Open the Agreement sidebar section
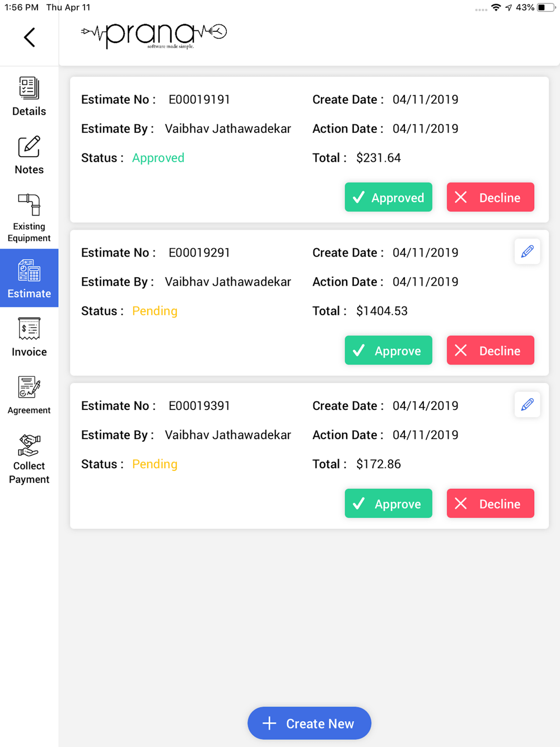 click(x=29, y=395)
